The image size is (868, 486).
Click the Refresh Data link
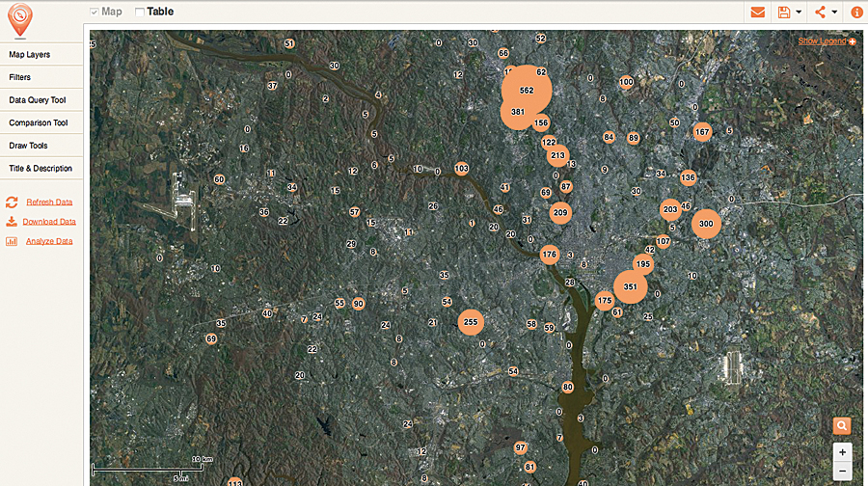click(49, 202)
